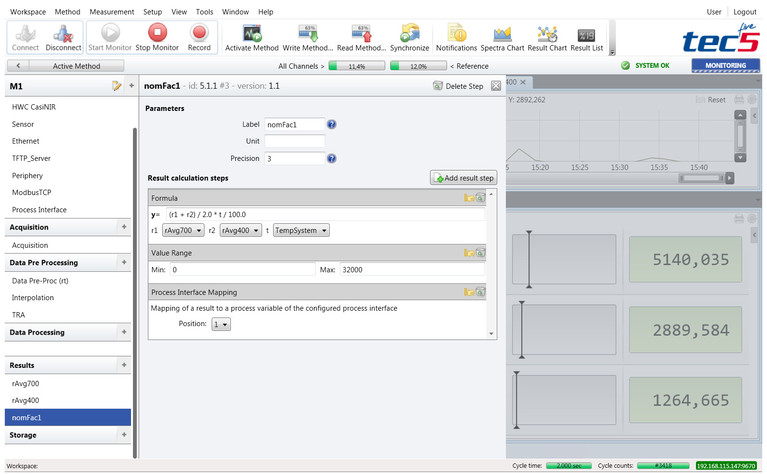Open the Tools menu
Viewport: 767px width, 474px height.
(x=204, y=11)
